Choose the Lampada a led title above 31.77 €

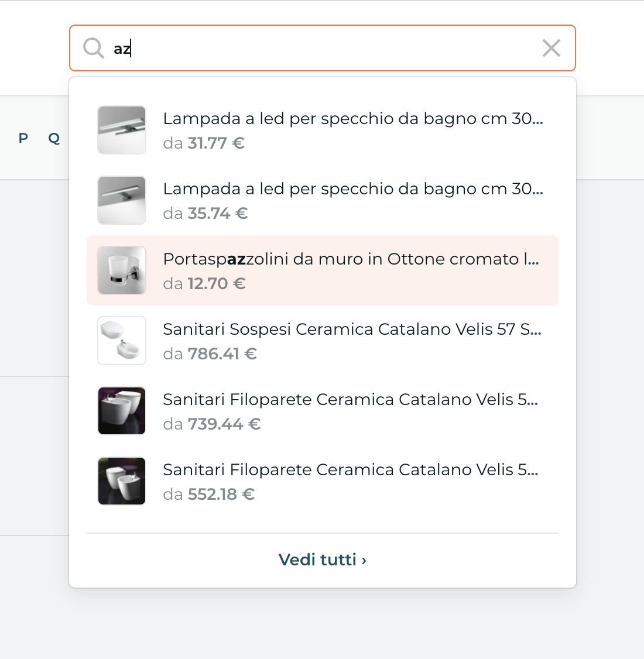[x=352, y=119]
